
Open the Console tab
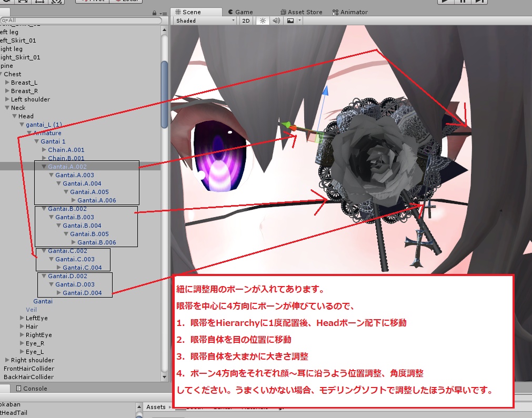(x=32, y=389)
